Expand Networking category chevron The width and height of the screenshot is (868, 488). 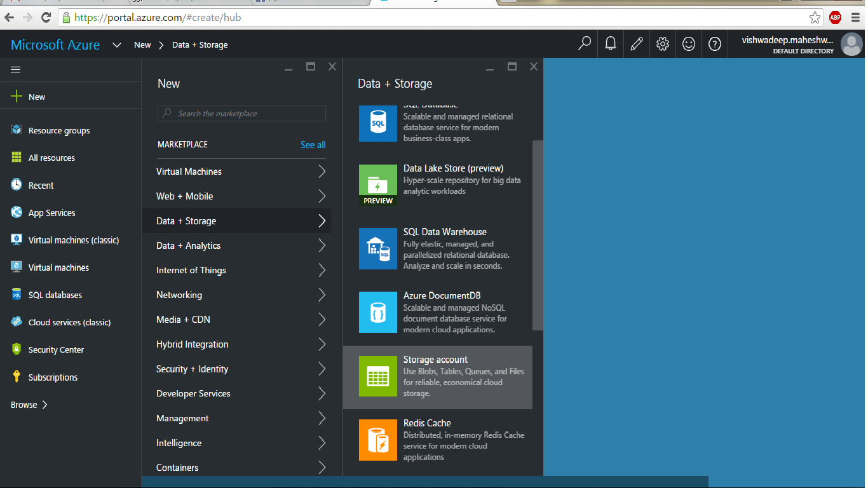(322, 295)
